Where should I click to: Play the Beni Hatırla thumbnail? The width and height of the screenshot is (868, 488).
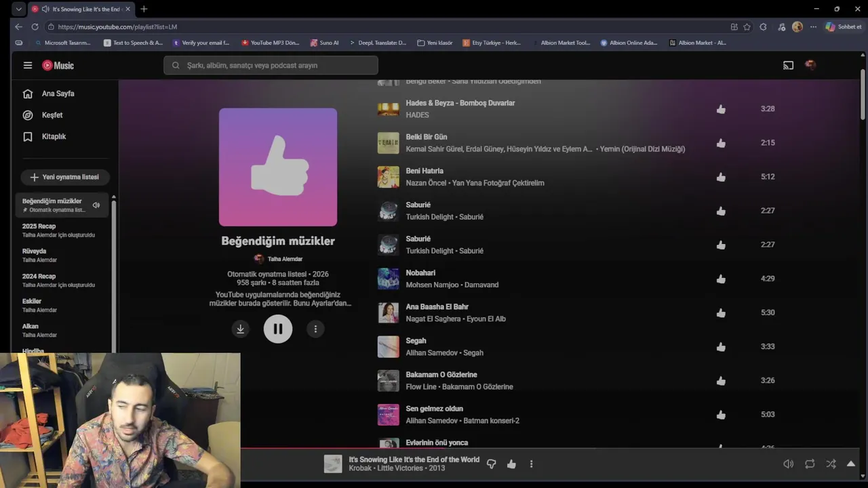(x=389, y=177)
